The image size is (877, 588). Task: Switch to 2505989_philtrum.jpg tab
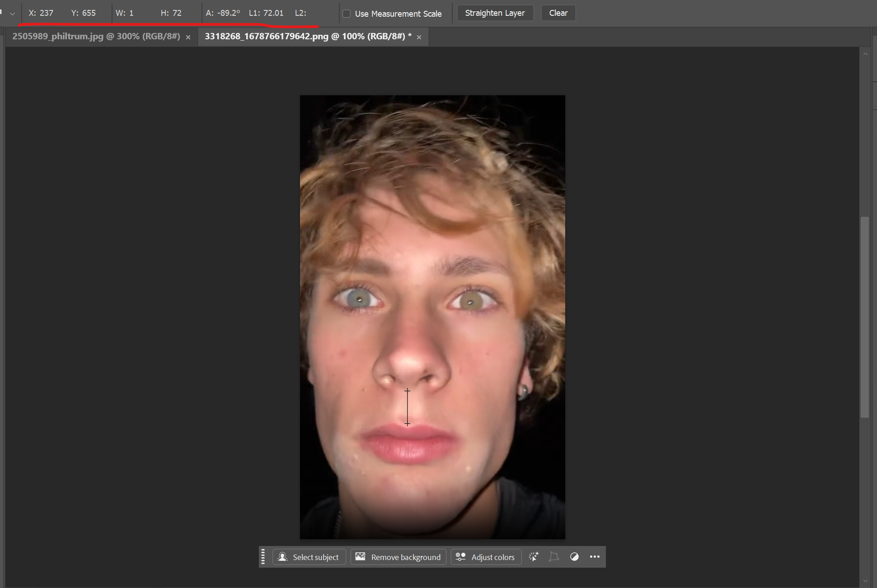click(x=96, y=37)
